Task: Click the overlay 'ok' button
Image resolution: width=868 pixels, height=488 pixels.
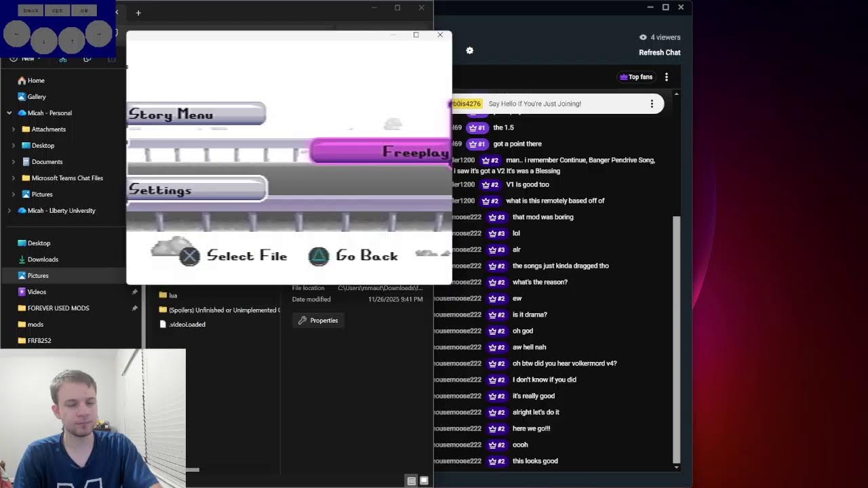Action: [84, 10]
